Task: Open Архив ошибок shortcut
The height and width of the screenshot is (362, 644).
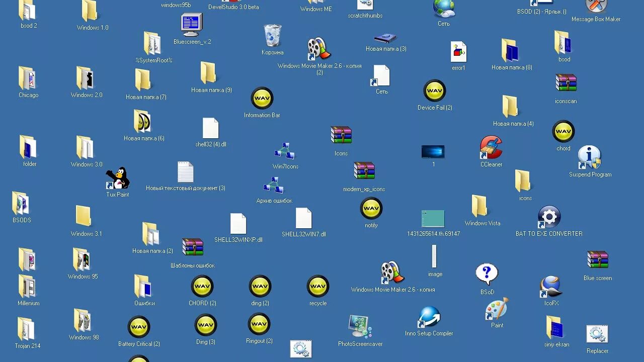Action: click(x=273, y=186)
